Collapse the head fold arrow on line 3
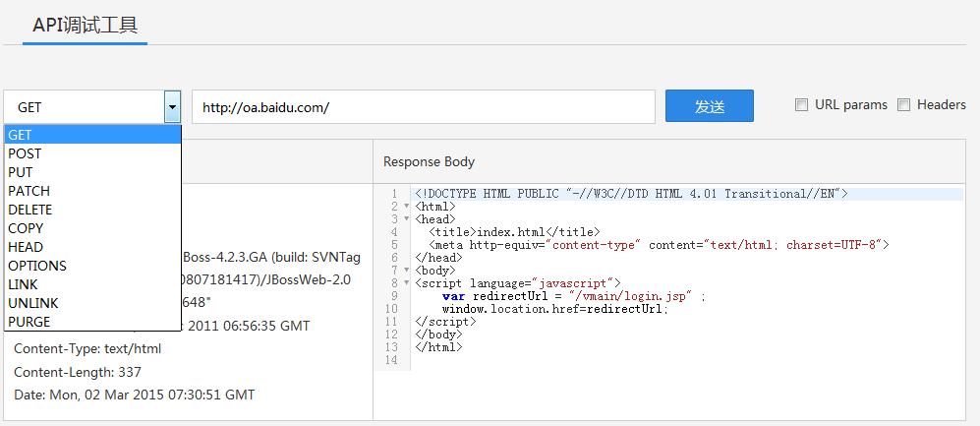 click(406, 219)
